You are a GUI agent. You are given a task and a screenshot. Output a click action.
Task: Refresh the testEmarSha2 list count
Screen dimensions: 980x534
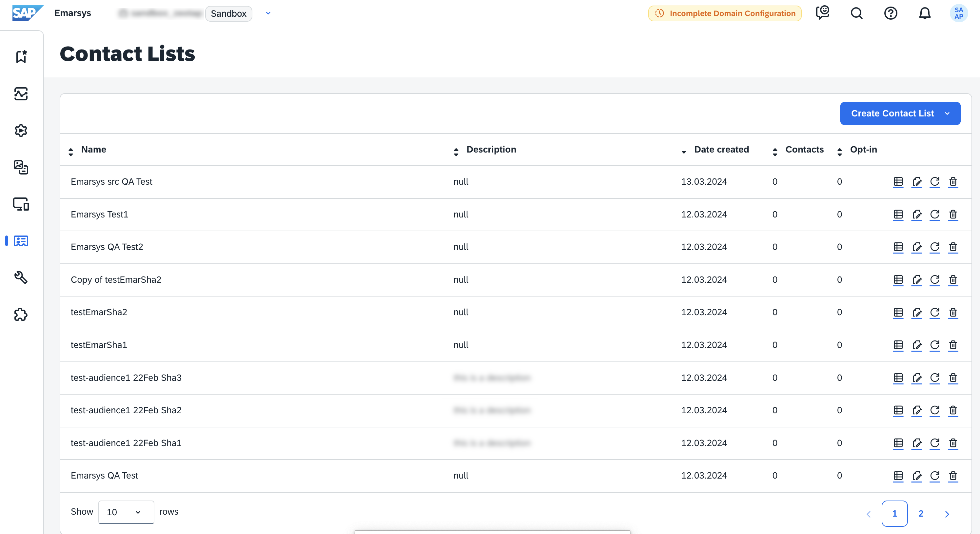[934, 313]
